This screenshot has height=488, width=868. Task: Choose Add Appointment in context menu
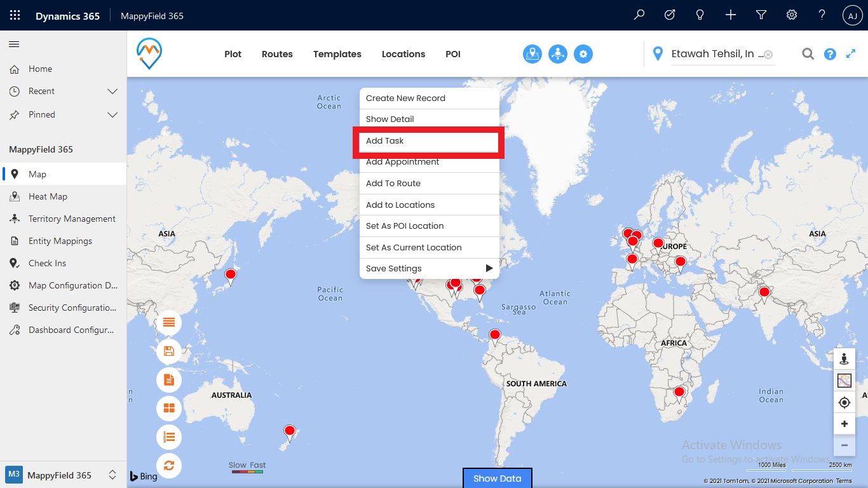[x=430, y=162]
